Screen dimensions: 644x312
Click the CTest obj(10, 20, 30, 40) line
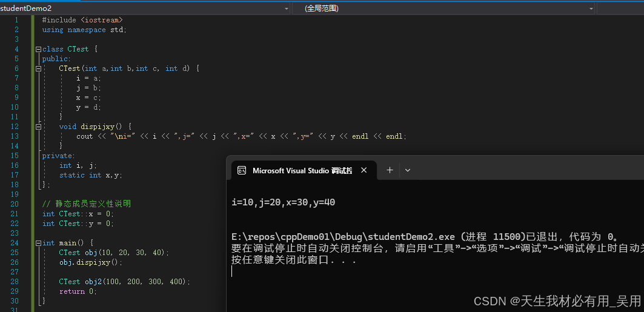click(114, 253)
